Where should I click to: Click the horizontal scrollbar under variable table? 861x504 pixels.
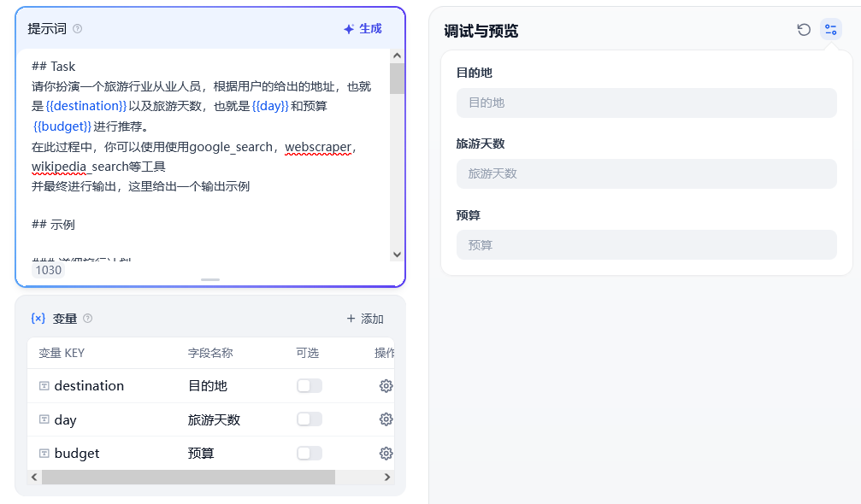tap(188, 478)
